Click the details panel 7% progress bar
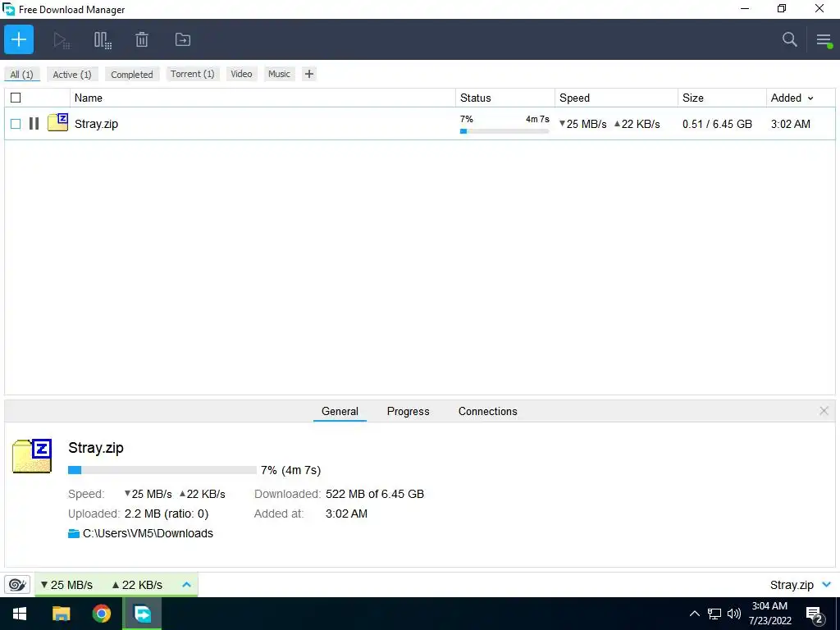 click(x=162, y=470)
